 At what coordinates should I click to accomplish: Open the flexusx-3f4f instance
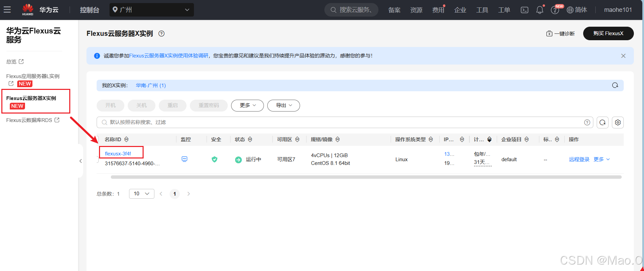click(x=118, y=154)
